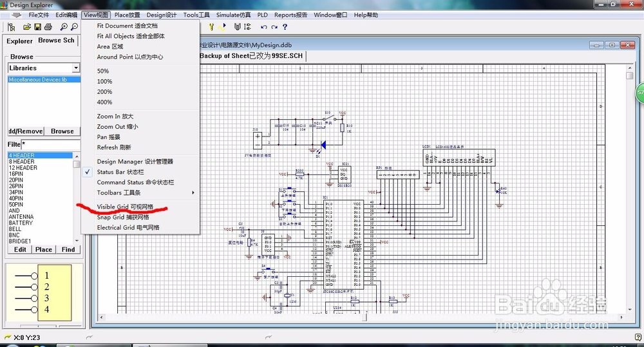644x347 pixels.
Task: Click the Run simulation waveform icon
Action: (222, 27)
